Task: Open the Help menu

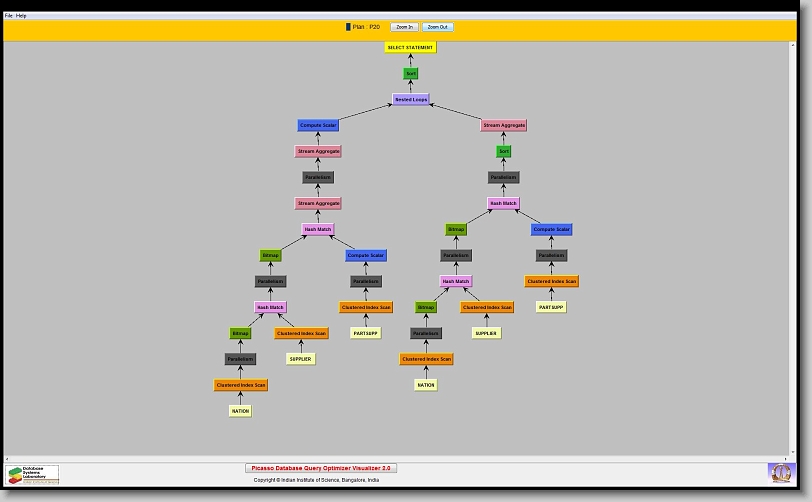Action: (22, 16)
